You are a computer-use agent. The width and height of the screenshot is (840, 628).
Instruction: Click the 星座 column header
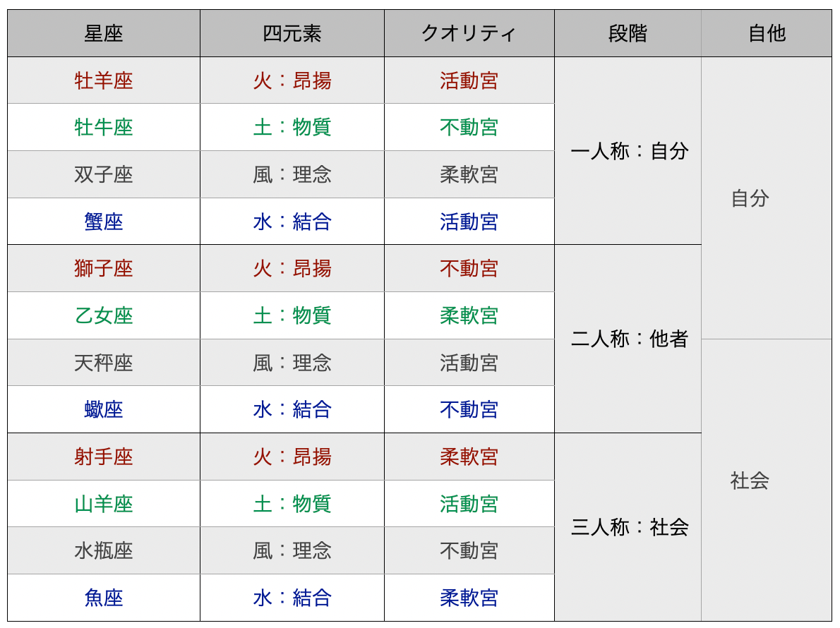click(104, 33)
